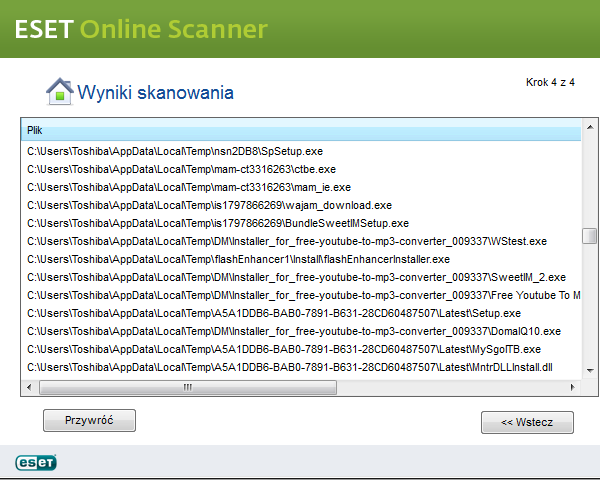Select the BundleSweetIMSetup.exe file row
The image size is (600, 480).
point(301,223)
